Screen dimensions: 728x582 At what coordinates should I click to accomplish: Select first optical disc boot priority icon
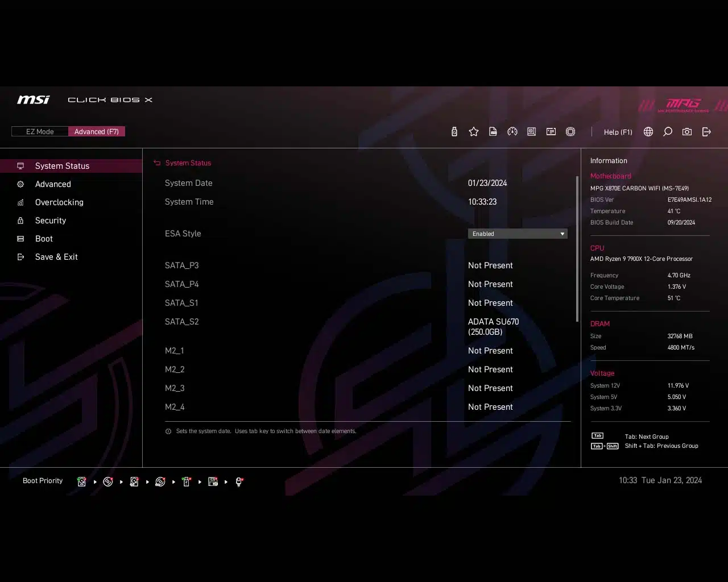(x=107, y=481)
